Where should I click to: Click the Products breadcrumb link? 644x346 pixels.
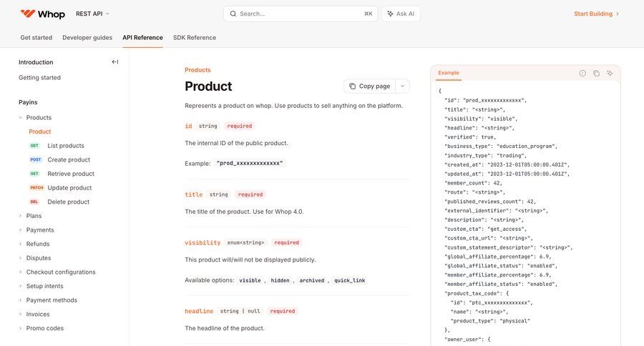(197, 70)
